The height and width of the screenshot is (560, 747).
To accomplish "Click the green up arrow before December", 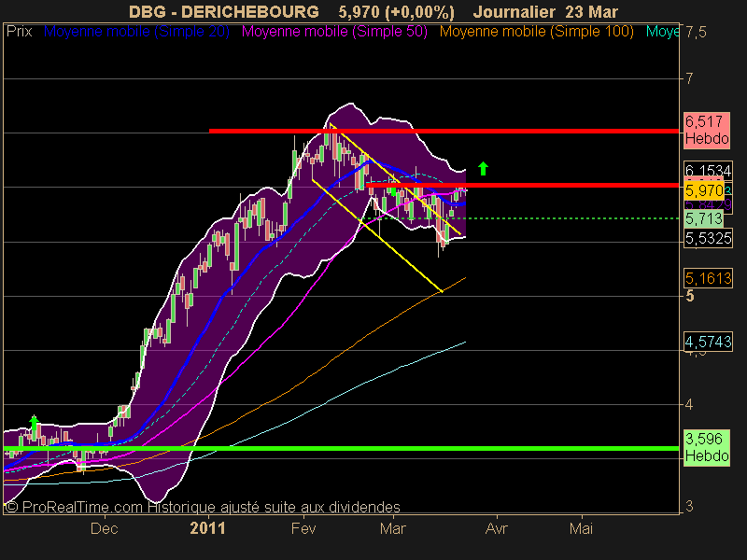I will (34, 424).
